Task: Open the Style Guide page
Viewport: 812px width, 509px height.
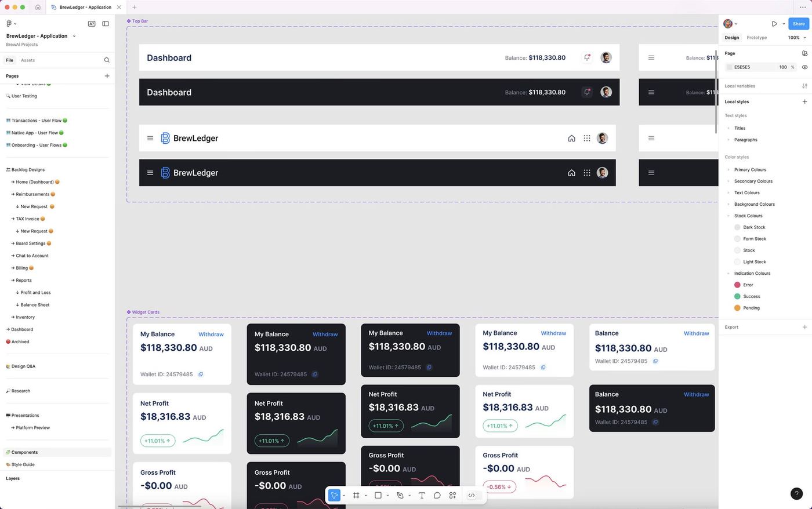Action: click(x=23, y=464)
